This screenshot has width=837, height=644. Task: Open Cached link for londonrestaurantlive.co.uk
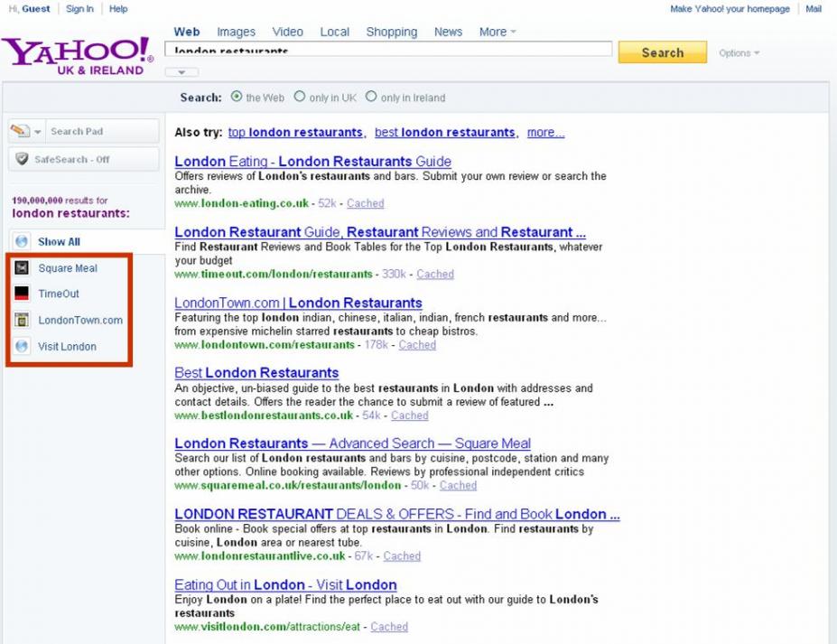click(x=402, y=556)
